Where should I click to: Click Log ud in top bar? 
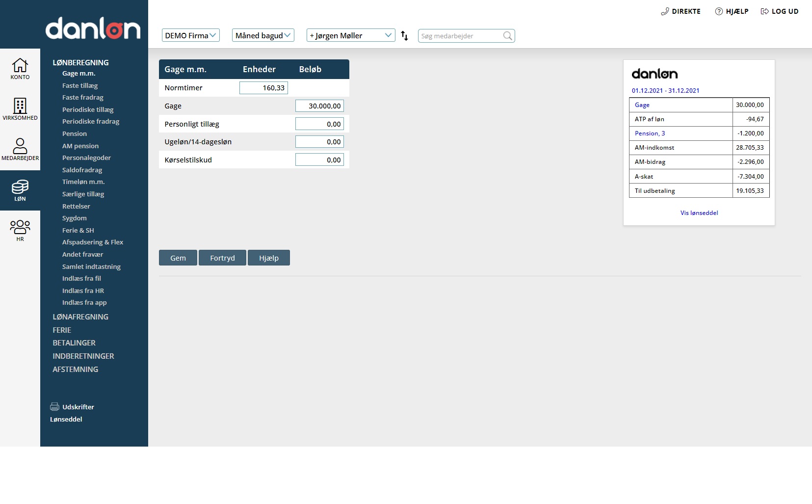pos(780,11)
